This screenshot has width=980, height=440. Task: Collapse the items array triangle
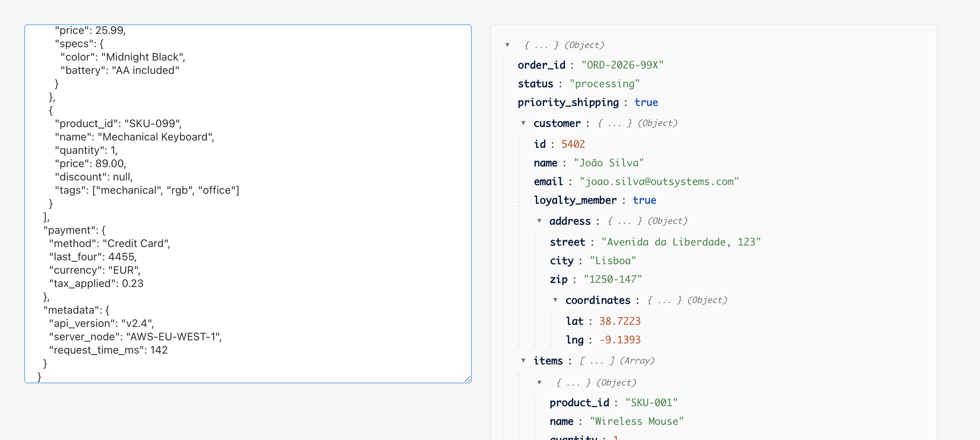(x=523, y=360)
